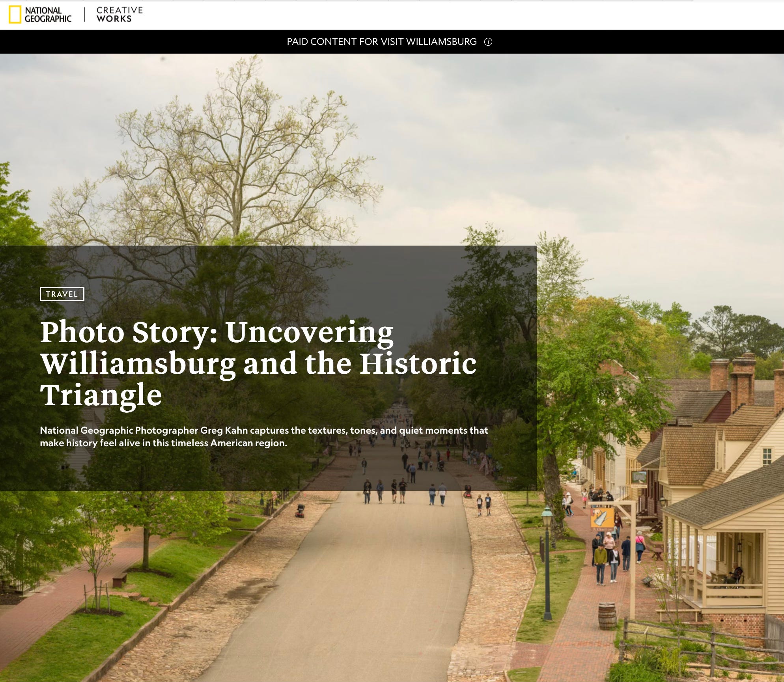Screen dimensions: 784x682
Task: Click the Photo Story headline title
Action: (x=258, y=363)
